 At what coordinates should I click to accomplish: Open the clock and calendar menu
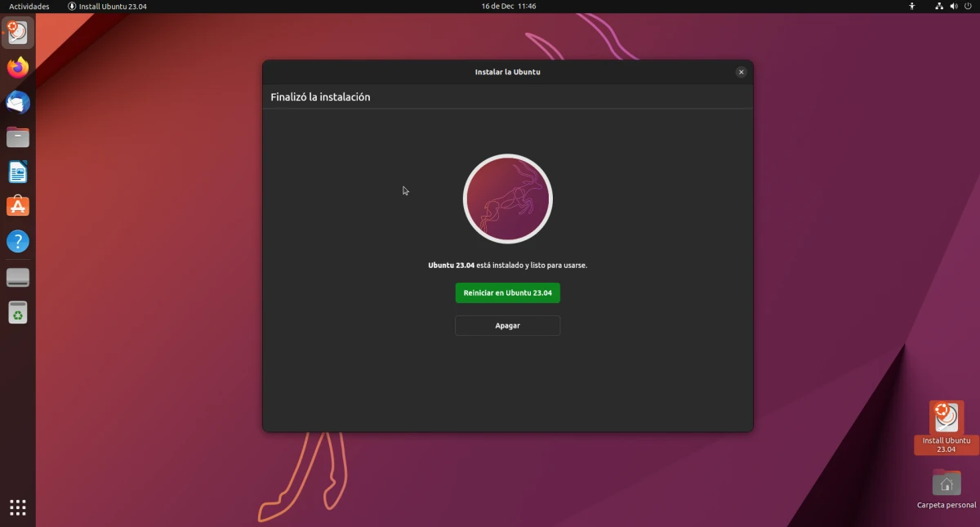pyautogui.click(x=508, y=7)
